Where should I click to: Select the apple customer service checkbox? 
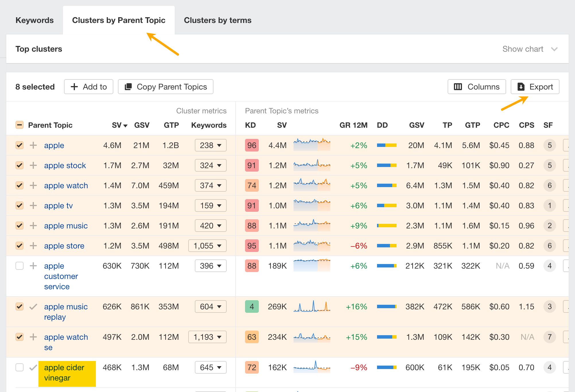(x=19, y=266)
